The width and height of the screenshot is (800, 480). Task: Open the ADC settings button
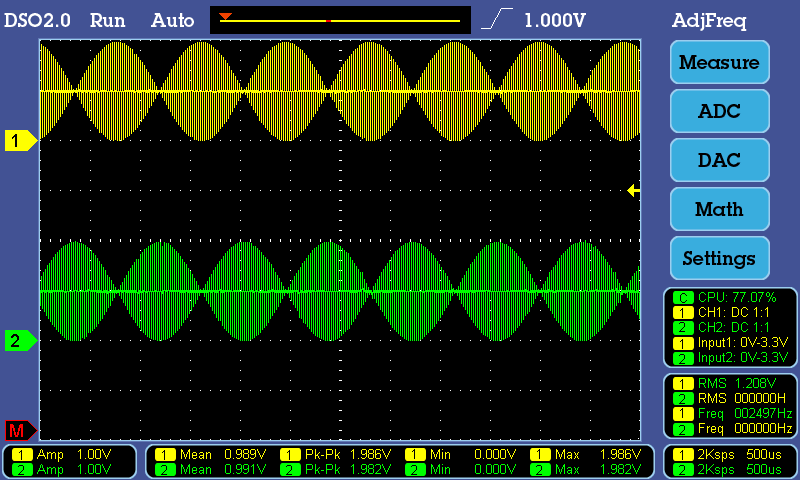click(719, 111)
